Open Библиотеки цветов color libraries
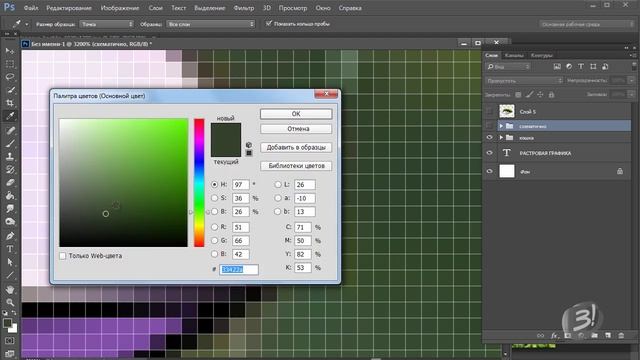This screenshot has width=640, height=360. (x=296, y=166)
